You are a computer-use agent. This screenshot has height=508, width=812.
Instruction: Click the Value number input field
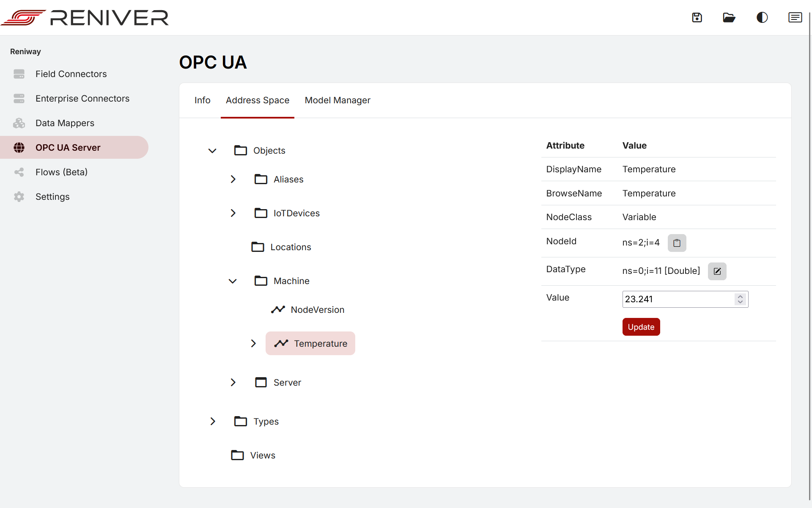coord(685,300)
